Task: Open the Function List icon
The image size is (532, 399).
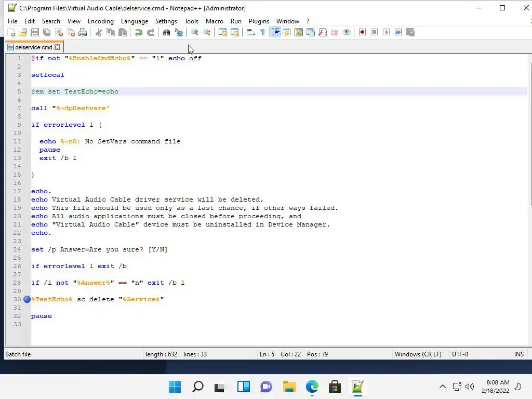Action: pyautogui.click(x=323, y=33)
